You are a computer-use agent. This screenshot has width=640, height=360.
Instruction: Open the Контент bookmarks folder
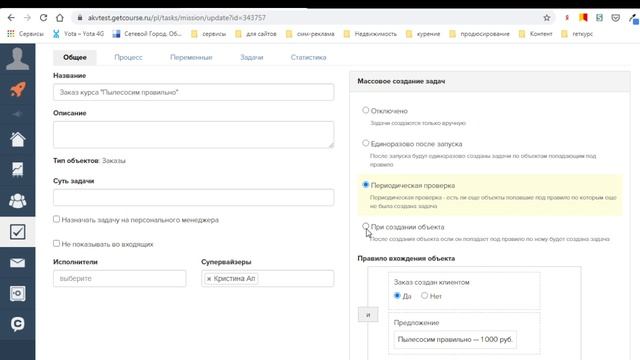click(536, 34)
